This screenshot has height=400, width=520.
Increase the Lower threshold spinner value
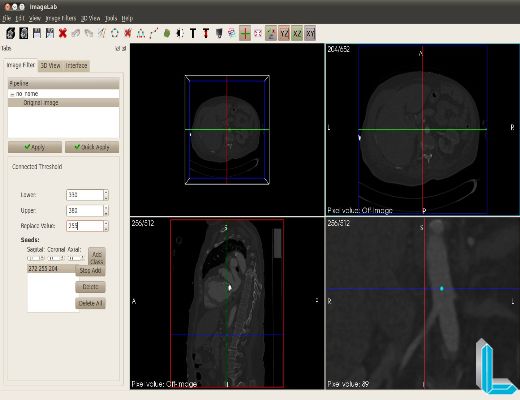[106, 192]
